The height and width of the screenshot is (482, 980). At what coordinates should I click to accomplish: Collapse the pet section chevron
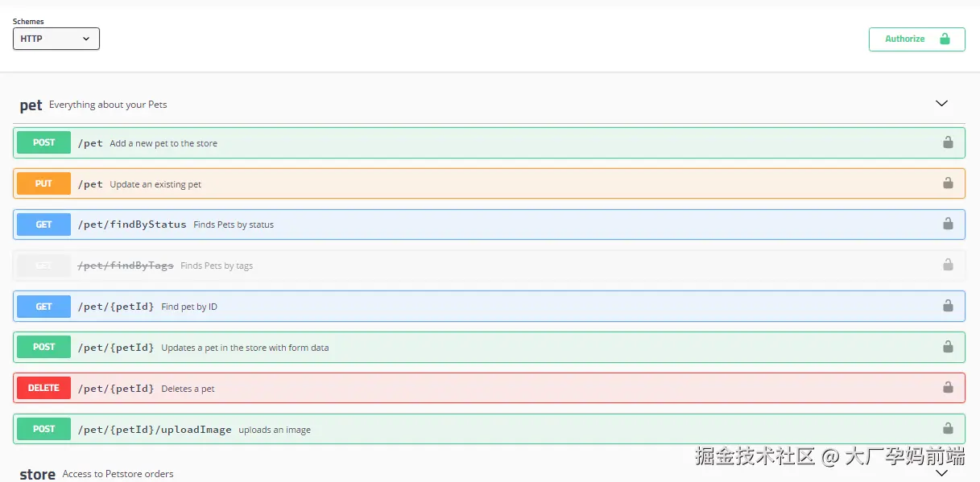click(x=941, y=103)
